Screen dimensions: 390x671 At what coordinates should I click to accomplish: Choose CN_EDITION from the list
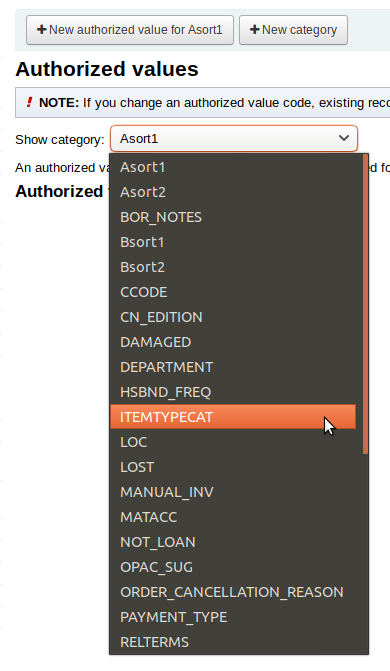pyautogui.click(x=233, y=317)
